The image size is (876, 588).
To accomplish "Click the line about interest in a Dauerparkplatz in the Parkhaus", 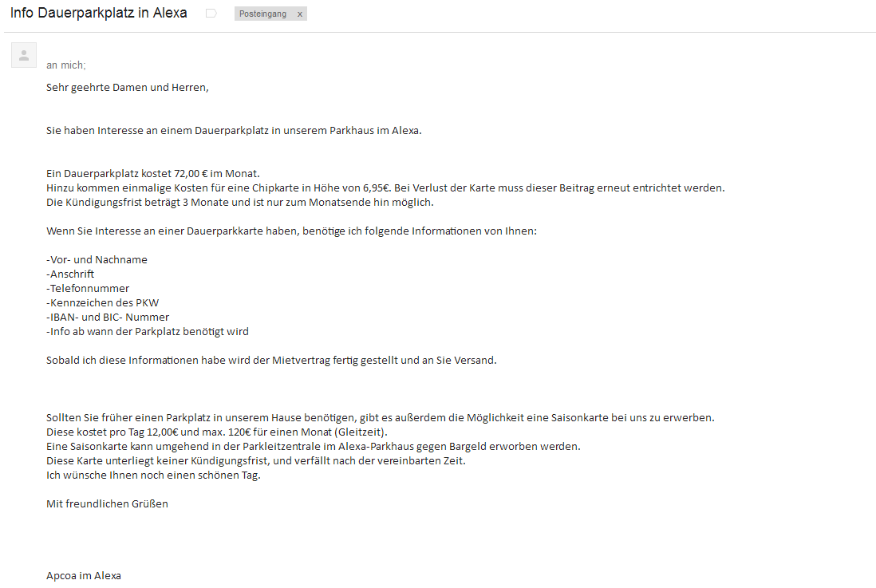I will click(x=234, y=130).
